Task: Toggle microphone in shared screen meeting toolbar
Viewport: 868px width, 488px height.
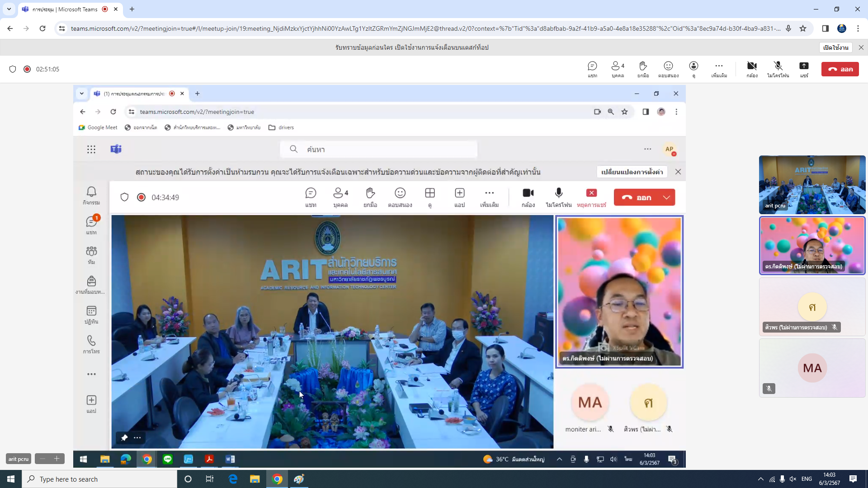Action: (x=559, y=197)
